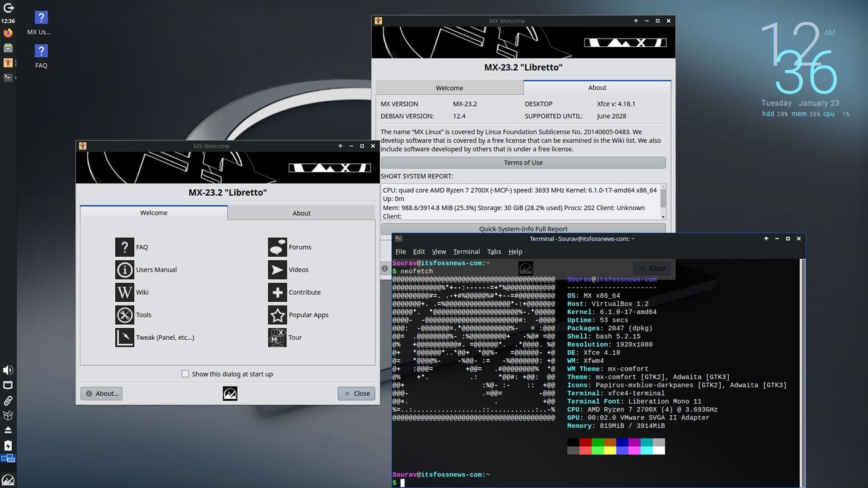Screen dimensions: 868x488
Task: Open the Tools icon in MX Welcome
Action: coord(125,314)
